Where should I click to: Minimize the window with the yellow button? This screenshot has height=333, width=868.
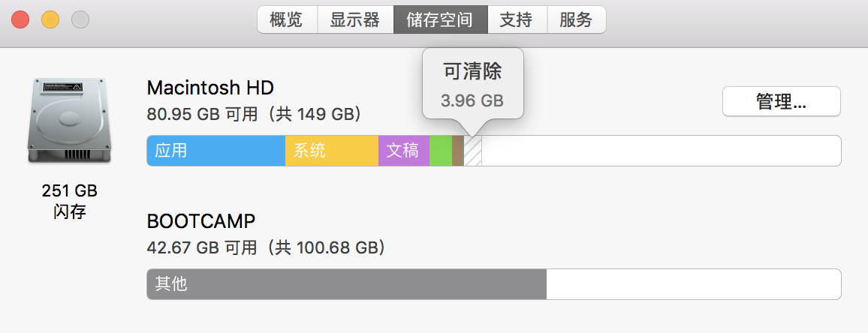point(50,20)
